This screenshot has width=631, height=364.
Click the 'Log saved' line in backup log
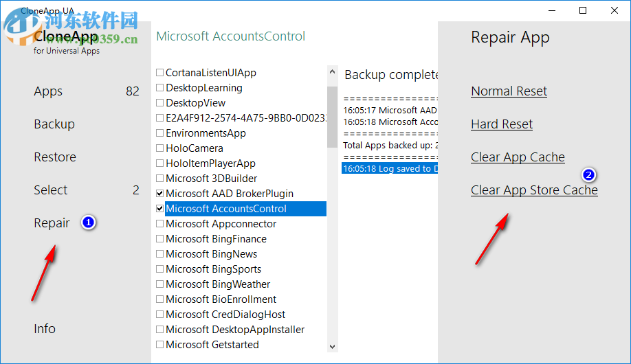coord(388,168)
